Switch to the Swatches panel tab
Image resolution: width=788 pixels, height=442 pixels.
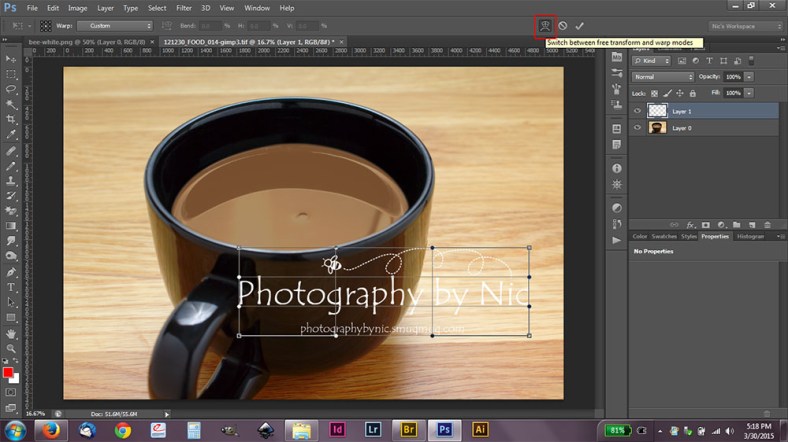pos(664,236)
